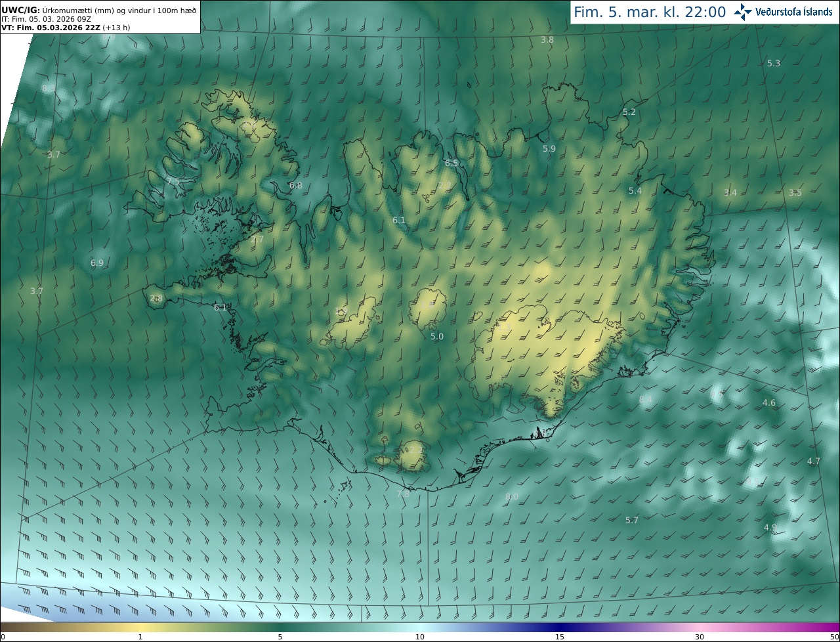This screenshot has width=840, height=642.
Task: Click the 4.9 value label on the map
Action: [770, 528]
